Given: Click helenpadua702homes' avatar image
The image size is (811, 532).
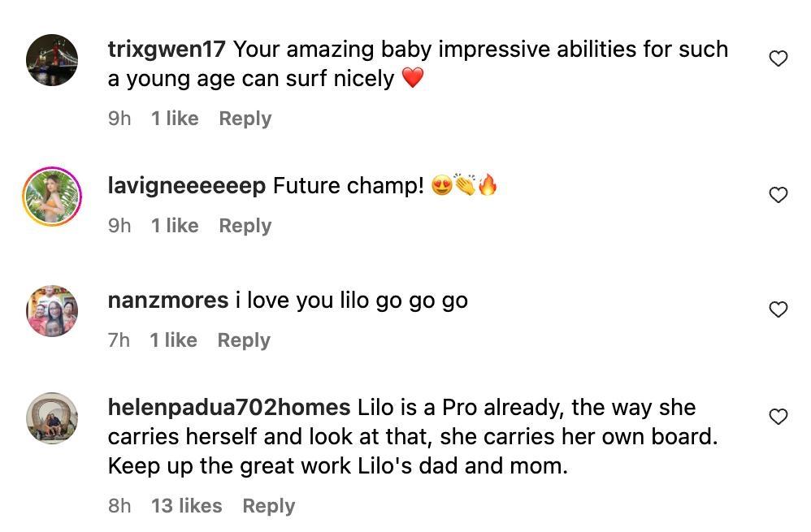Looking at the screenshot, I should [52, 418].
